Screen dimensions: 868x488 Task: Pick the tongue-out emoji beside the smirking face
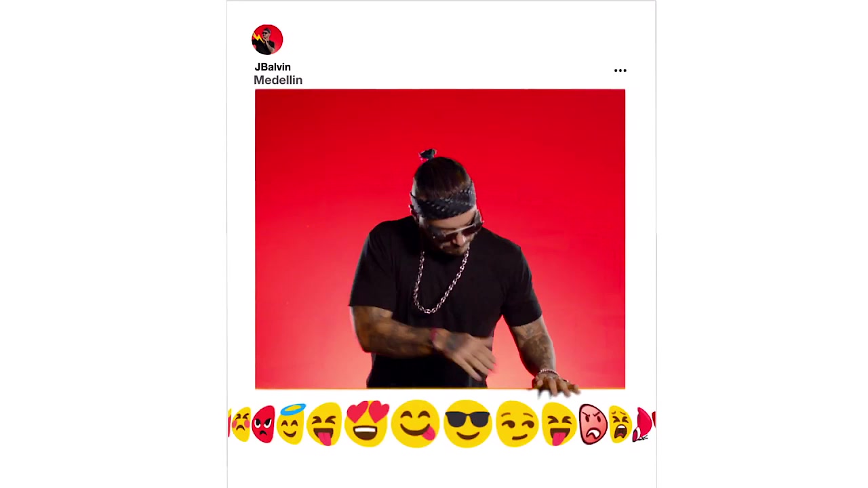(x=559, y=424)
